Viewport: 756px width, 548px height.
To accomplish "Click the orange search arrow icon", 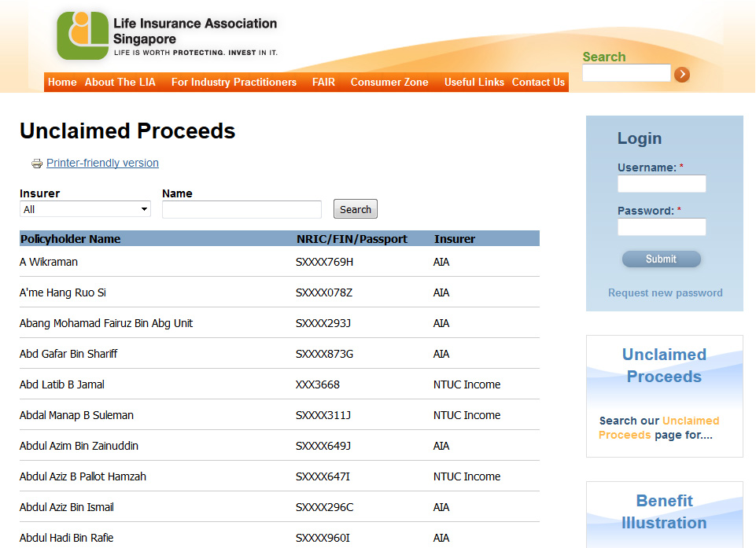I will coord(682,74).
